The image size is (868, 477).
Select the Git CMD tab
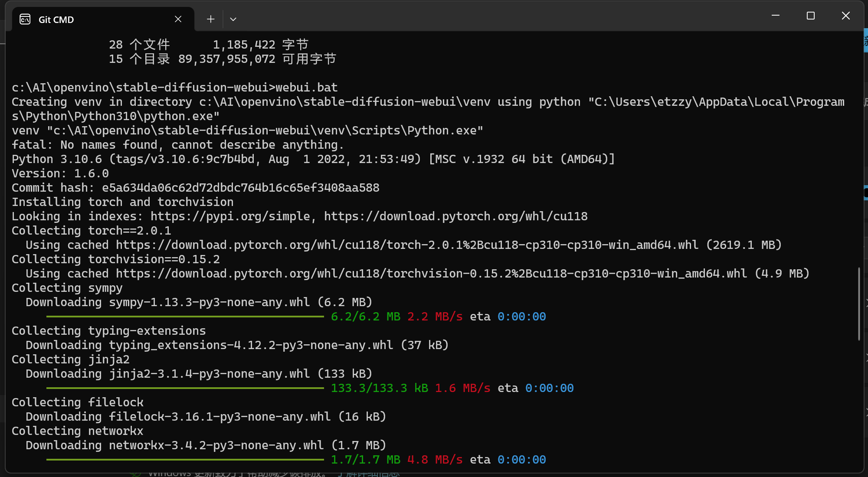coord(103,19)
